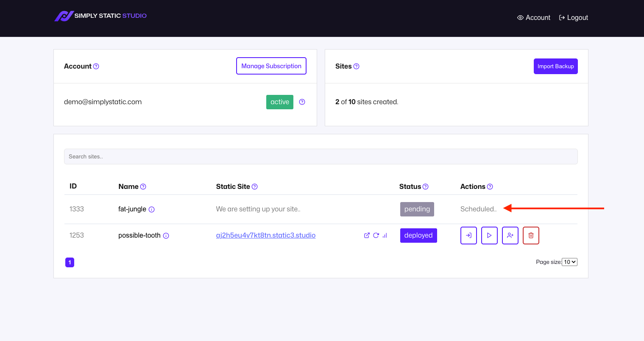Click refresh icon for possible-tooth site
This screenshot has height=341, width=644.
pos(376,236)
